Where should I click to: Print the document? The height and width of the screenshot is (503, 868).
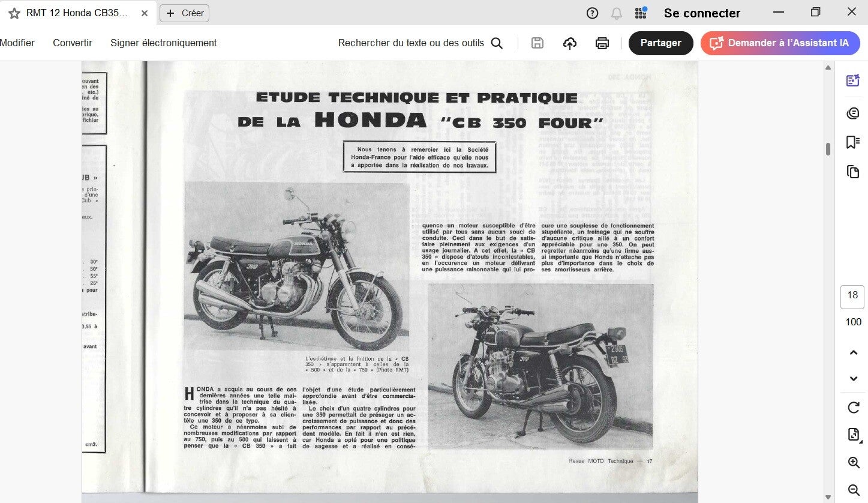click(602, 43)
